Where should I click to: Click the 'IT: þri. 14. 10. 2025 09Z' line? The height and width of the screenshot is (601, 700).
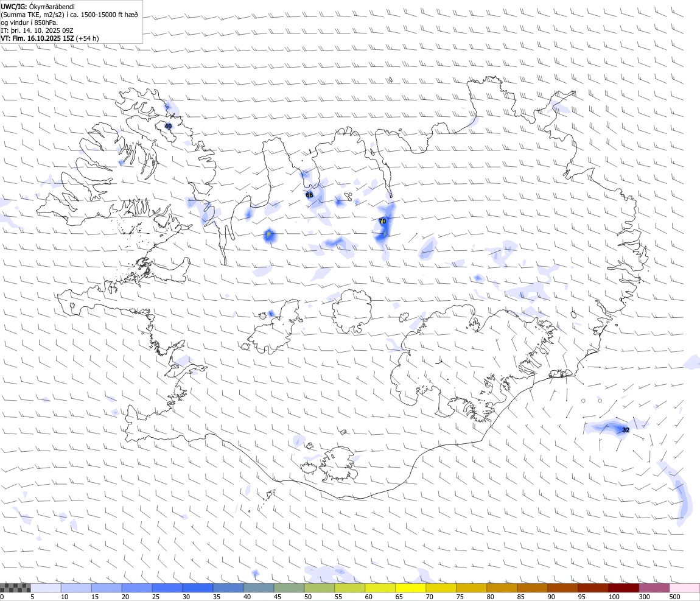pos(37,30)
